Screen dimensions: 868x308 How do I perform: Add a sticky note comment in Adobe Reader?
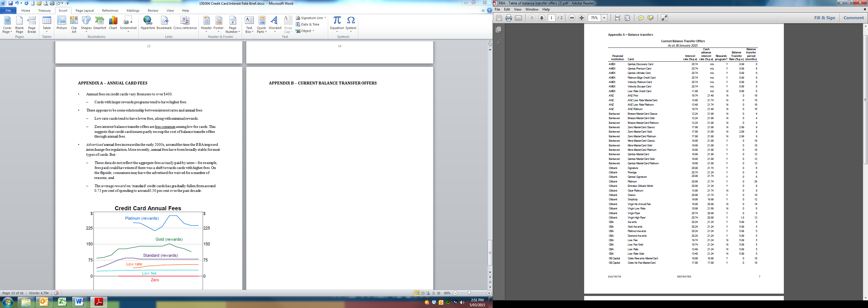coord(641,18)
